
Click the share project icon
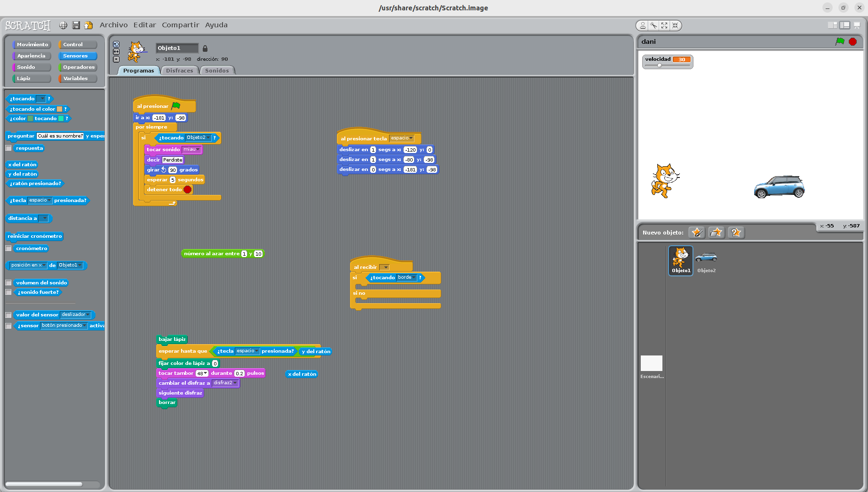pyautogui.click(x=88, y=25)
